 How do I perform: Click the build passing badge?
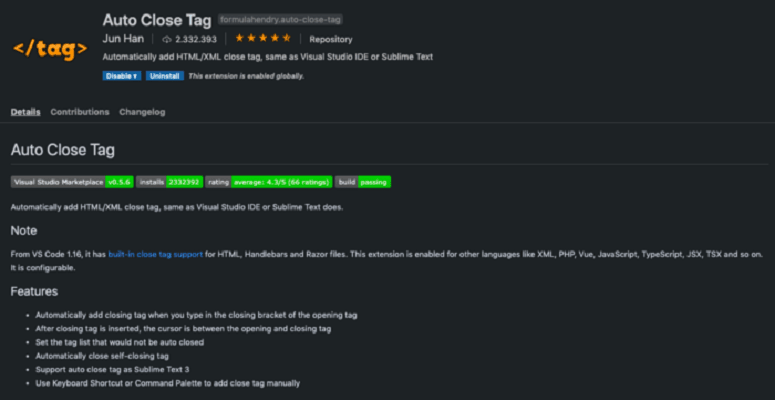[x=363, y=182]
